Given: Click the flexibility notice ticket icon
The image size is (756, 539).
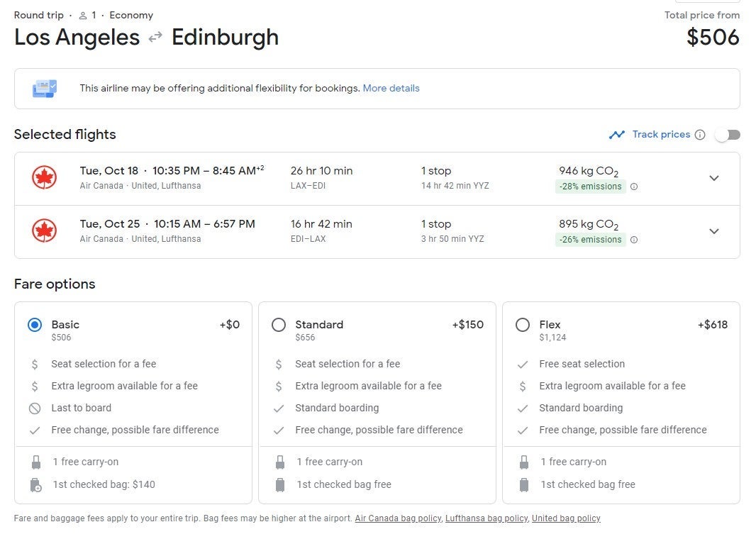Looking at the screenshot, I should click(45, 89).
